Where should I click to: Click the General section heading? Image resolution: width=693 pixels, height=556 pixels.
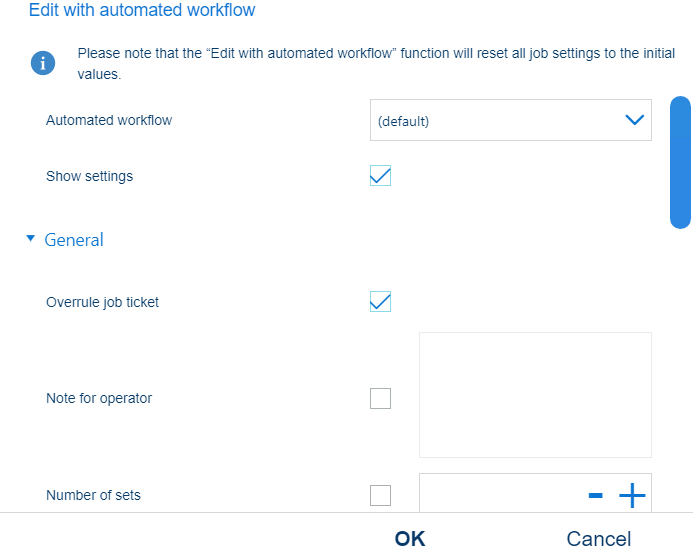[x=74, y=240]
